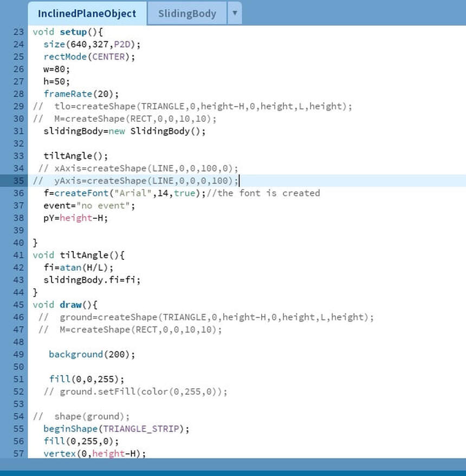
Task: Click the 'background(200);' line
Action: [x=92, y=355]
